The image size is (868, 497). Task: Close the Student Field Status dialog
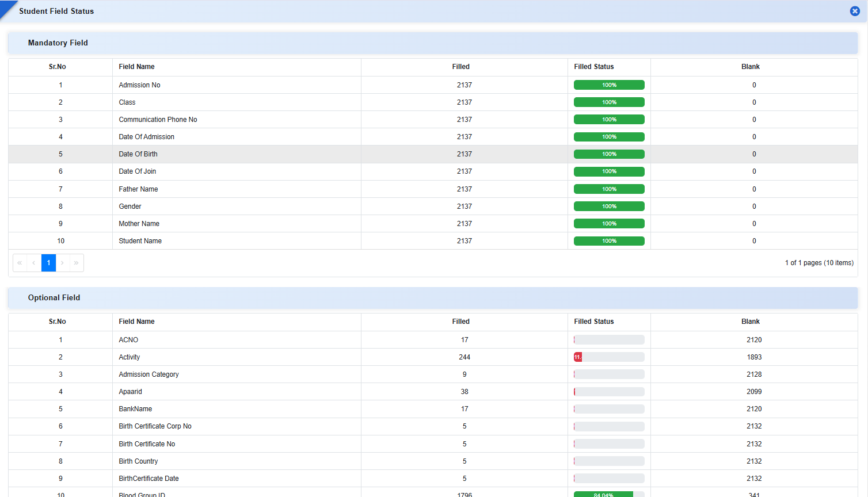coord(855,11)
